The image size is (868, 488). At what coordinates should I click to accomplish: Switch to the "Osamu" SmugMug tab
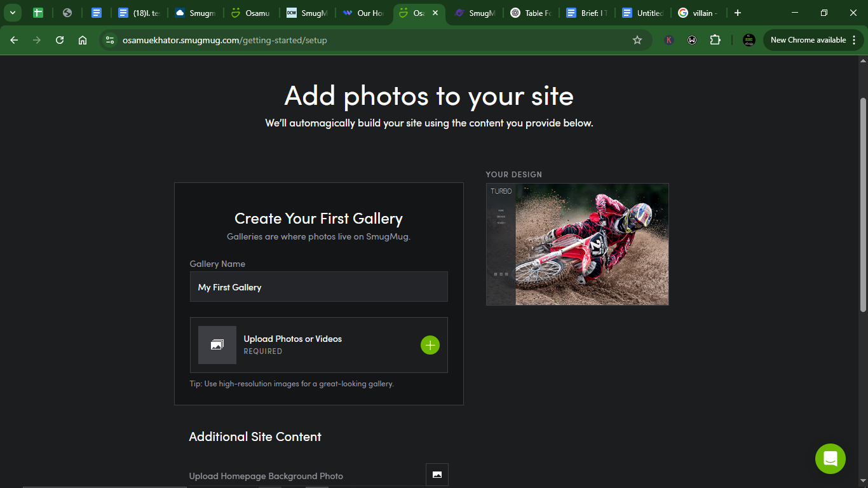click(251, 13)
